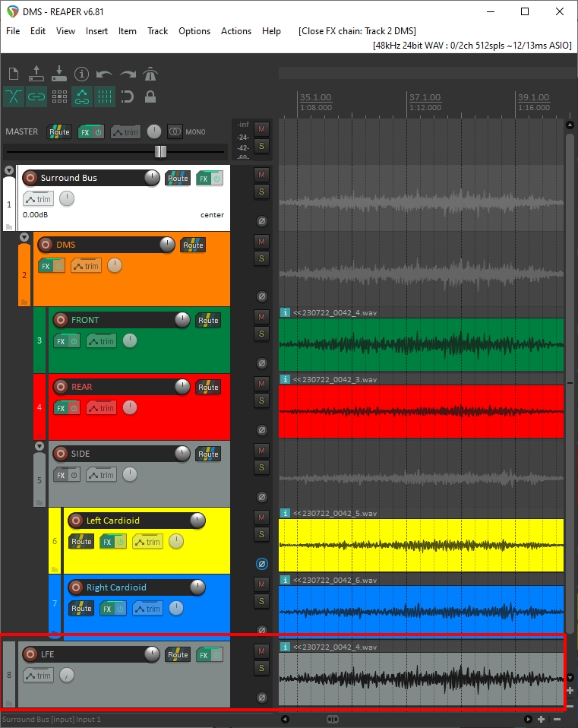Viewport: 578px width, 728px height.
Task: Open the File menu
Action: [x=13, y=31]
